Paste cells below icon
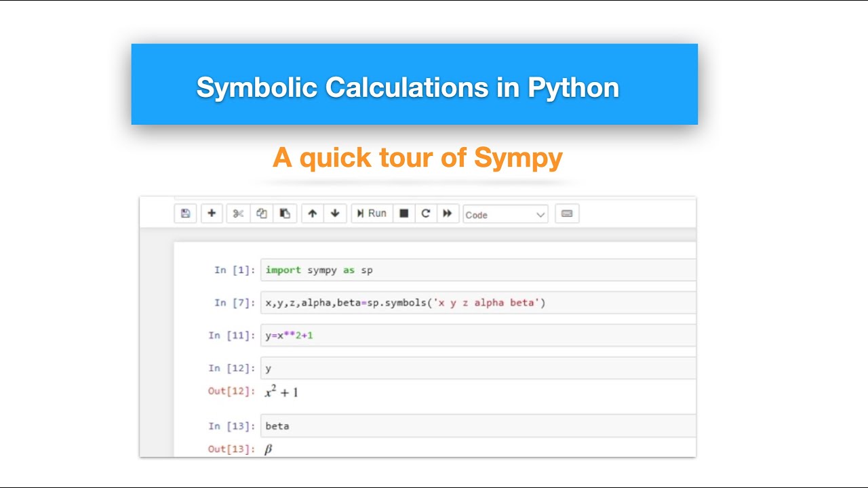This screenshot has width=868, height=488. pyautogui.click(x=285, y=213)
